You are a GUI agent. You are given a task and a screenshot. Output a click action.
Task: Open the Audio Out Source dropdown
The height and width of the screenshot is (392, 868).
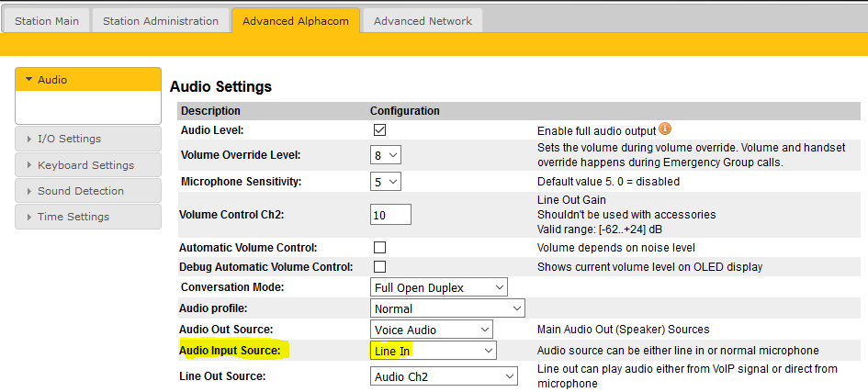[x=432, y=330]
